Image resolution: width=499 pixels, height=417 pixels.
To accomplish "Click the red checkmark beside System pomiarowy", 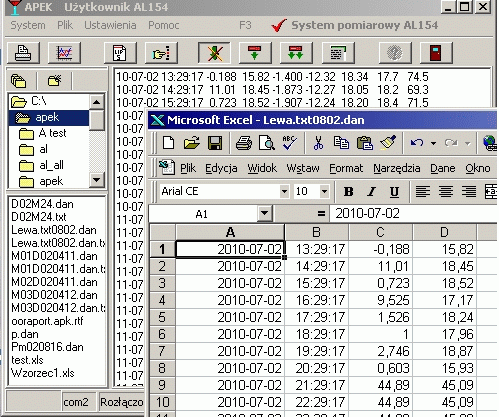I will point(279,25).
